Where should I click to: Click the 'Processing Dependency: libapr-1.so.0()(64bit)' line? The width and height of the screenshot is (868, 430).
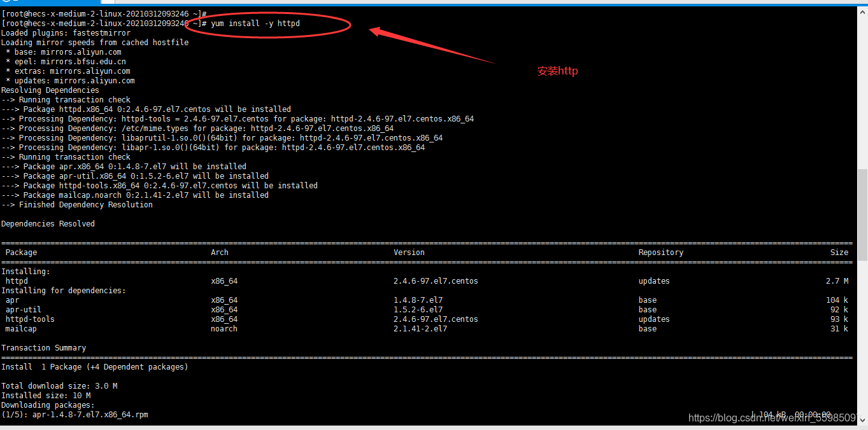coord(213,148)
